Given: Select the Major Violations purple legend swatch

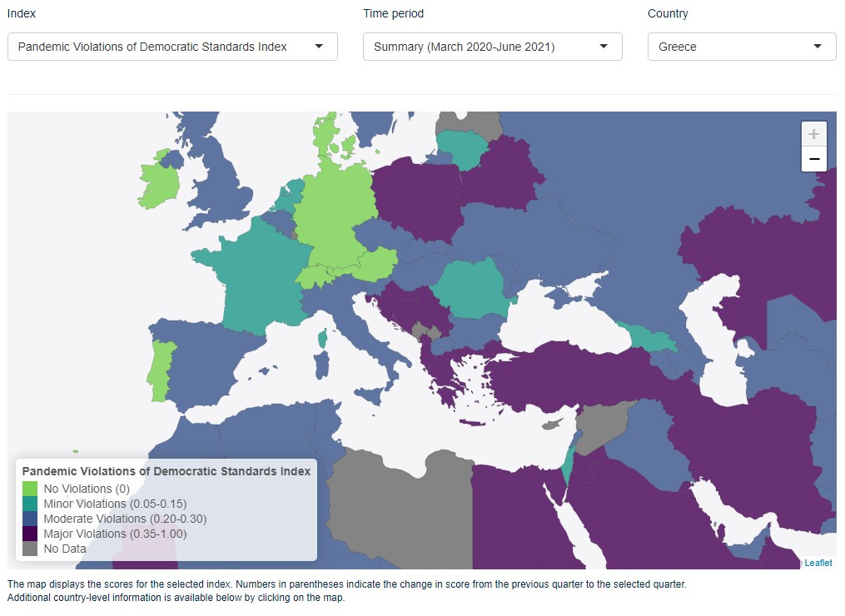Looking at the screenshot, I should (30, 534).
